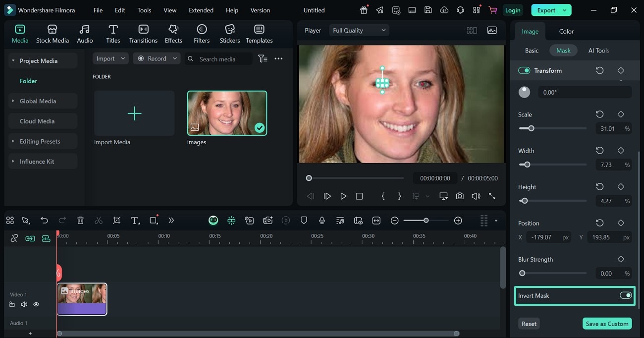Open the Text tool in timeline toolbar

[x=135, y=221]
